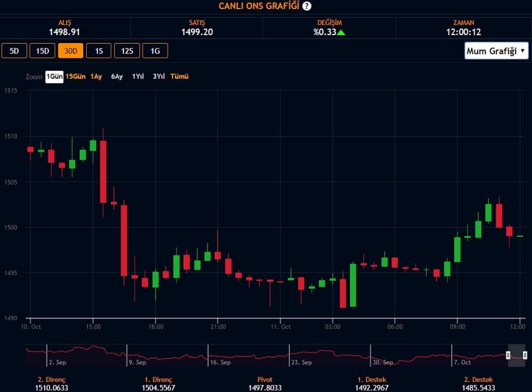
Task: Click the green change arrow indicator
Action: [341, 32]
